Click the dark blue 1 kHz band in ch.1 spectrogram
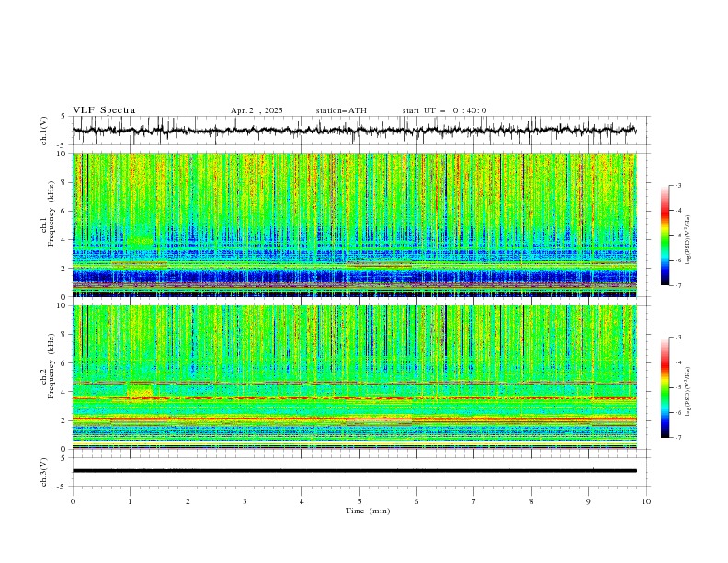 click(354, 277)
